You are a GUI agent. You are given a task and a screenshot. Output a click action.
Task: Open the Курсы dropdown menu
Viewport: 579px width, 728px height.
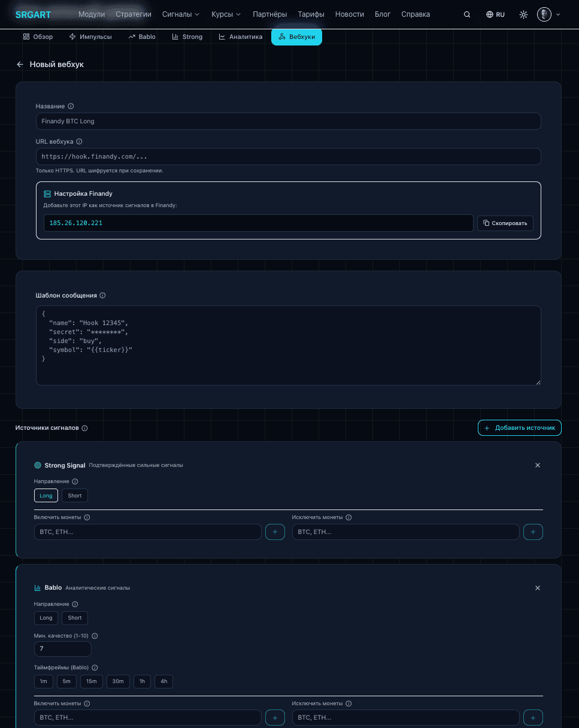click(226, 14)
